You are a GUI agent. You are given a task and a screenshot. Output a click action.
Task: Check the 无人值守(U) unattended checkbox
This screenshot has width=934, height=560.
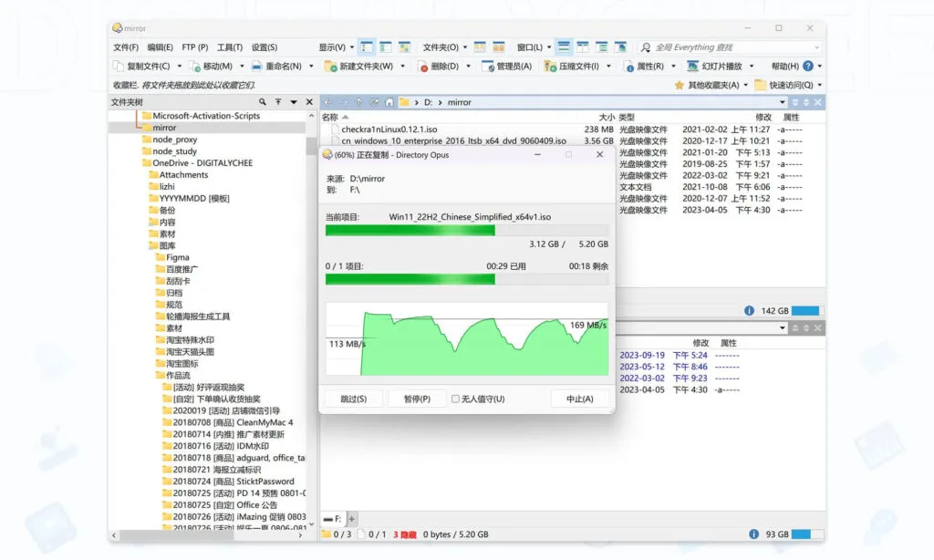point(456,399)
